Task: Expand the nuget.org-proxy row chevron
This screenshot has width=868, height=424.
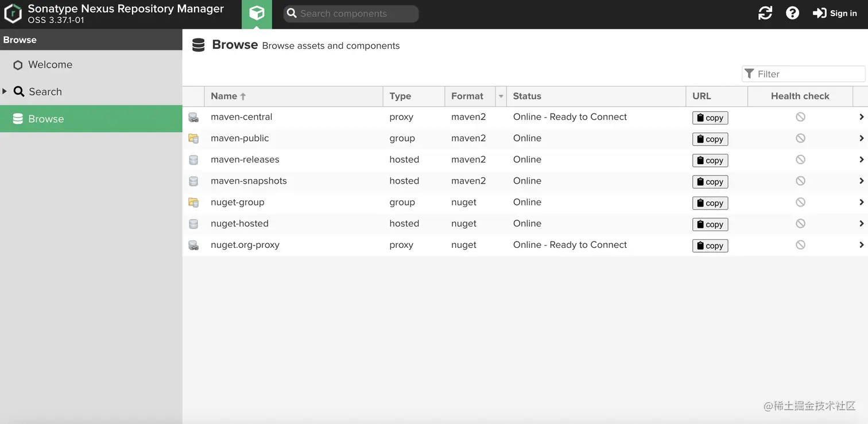Action: [x=861, y=245]
